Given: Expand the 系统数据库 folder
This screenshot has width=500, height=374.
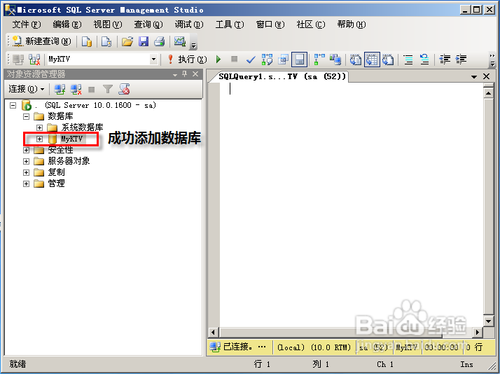Looking at the screenshot, I should [39, 128].
